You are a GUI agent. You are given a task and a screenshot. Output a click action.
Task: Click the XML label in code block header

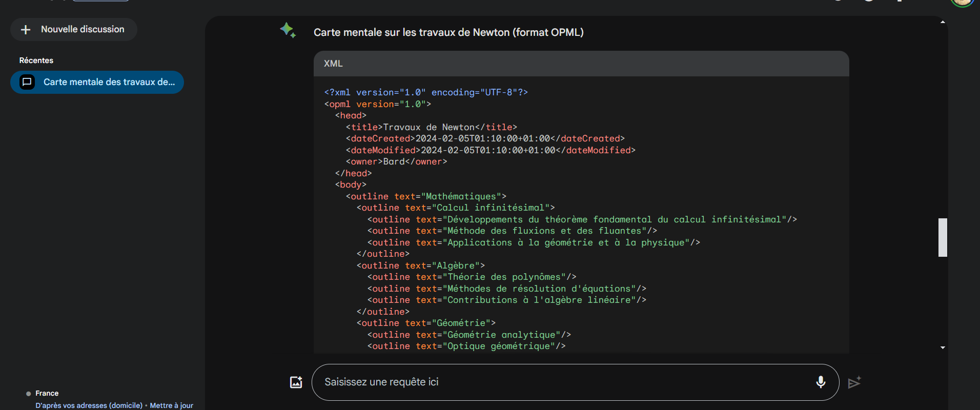[x=333, y=64]
